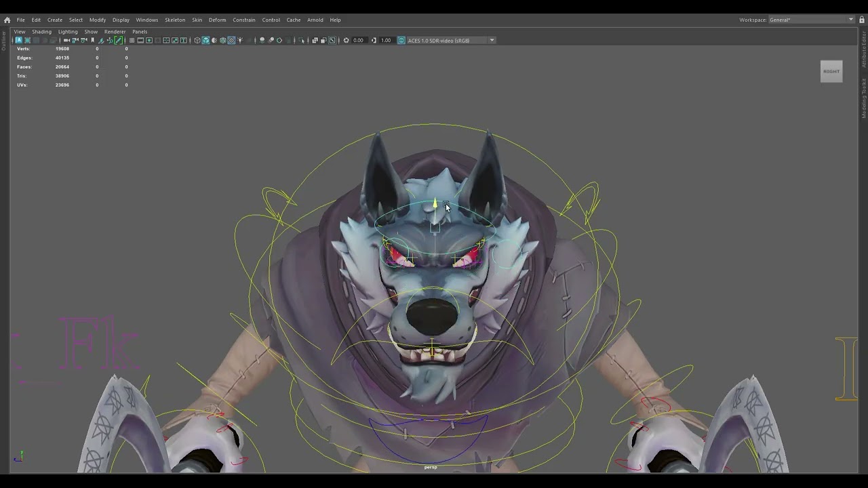Open the Skeleton menu
Screen dimensions: 868x488
tap(175, 20)
